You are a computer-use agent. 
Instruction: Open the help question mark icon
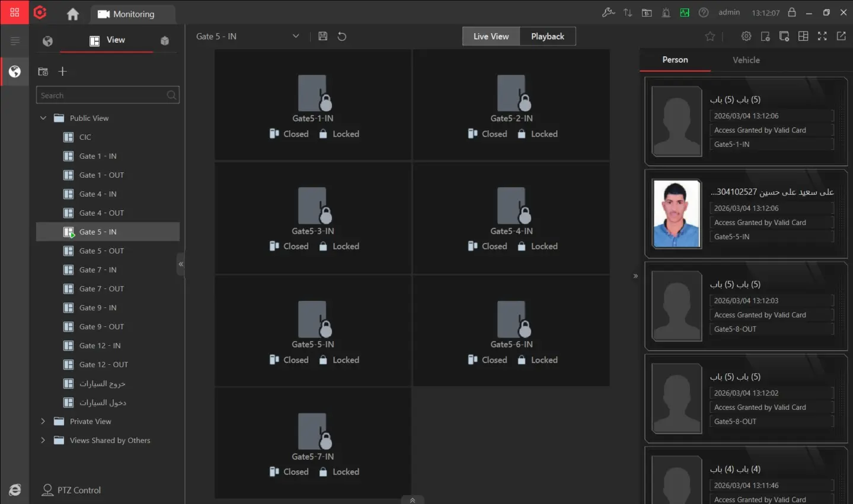point(704,12)
